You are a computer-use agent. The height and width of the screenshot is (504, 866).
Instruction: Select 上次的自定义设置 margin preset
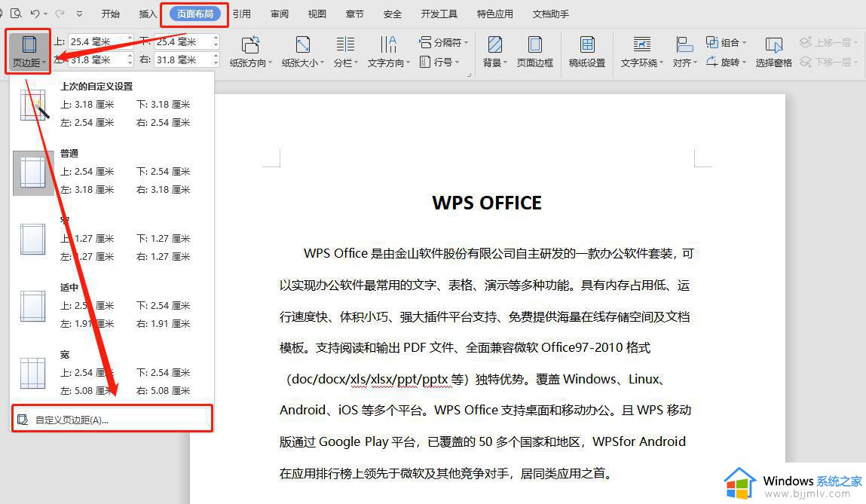112,105
